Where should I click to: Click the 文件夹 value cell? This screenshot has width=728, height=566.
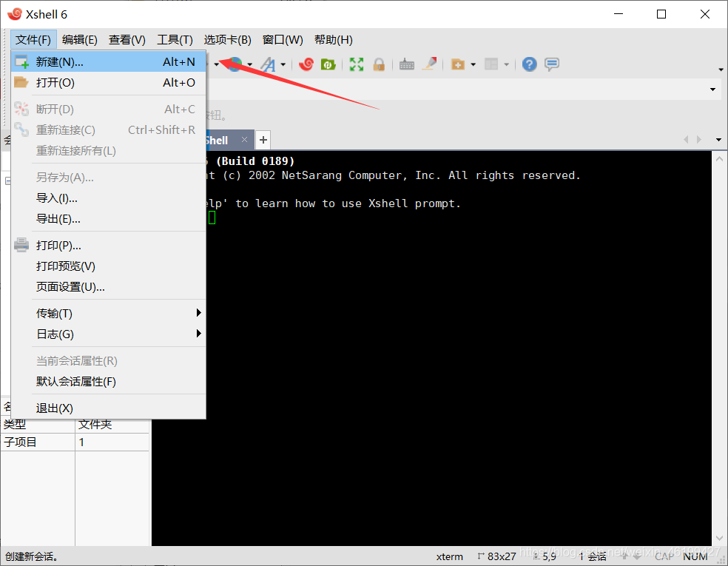coord(112,425)
